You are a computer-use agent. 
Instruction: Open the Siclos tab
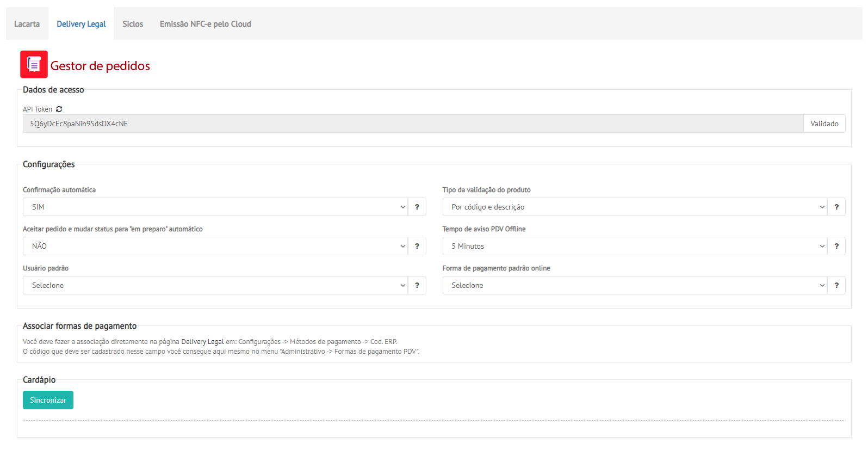pos(133,24)
